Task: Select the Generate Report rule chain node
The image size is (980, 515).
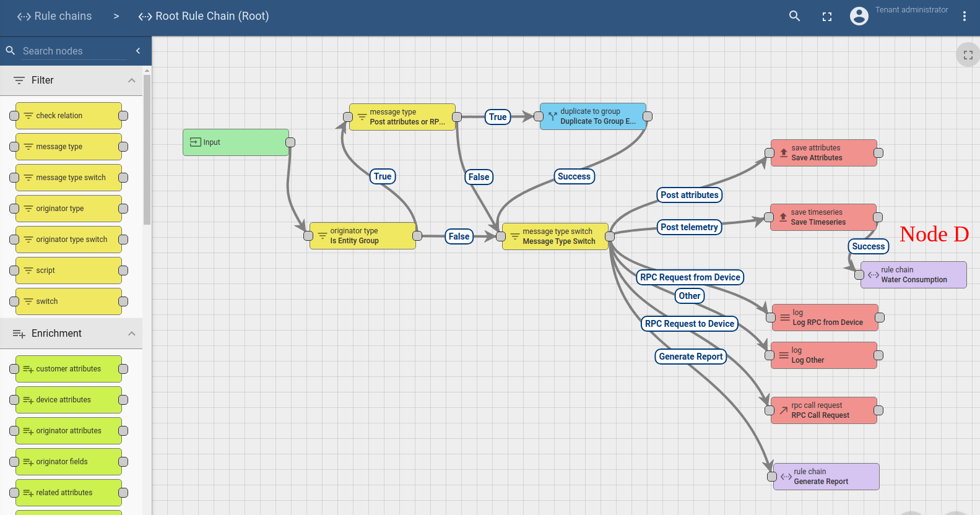Action: coord(826,477)
